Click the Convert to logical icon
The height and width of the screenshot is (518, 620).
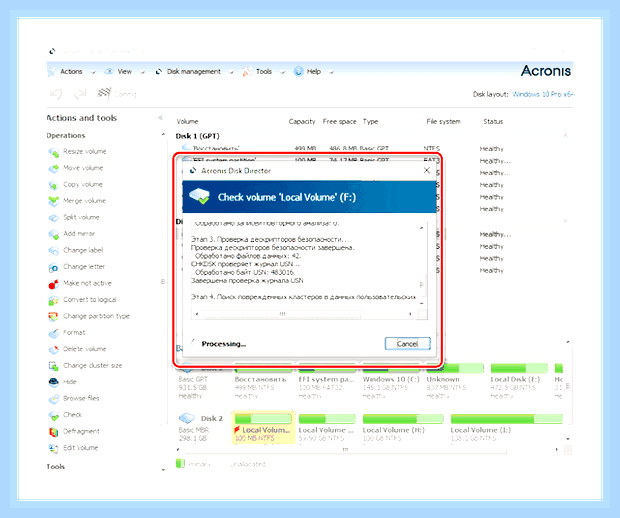coord(54,301)
